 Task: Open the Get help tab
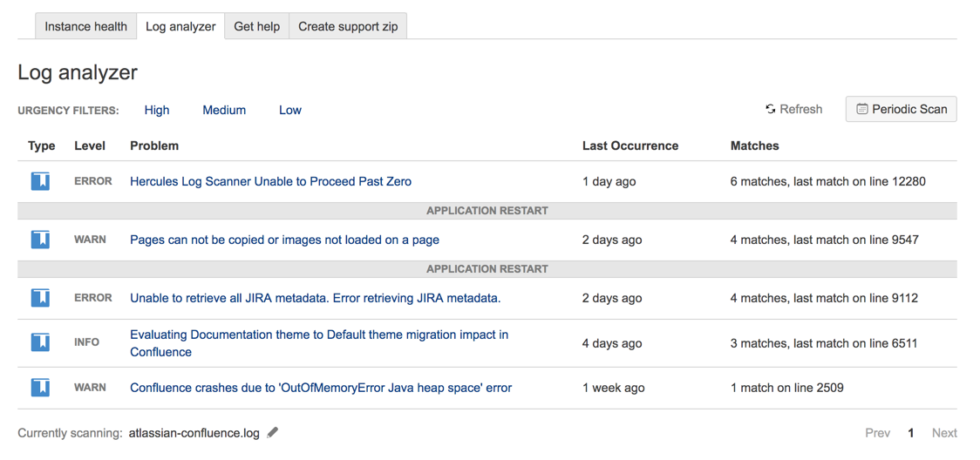click(257, 26)
